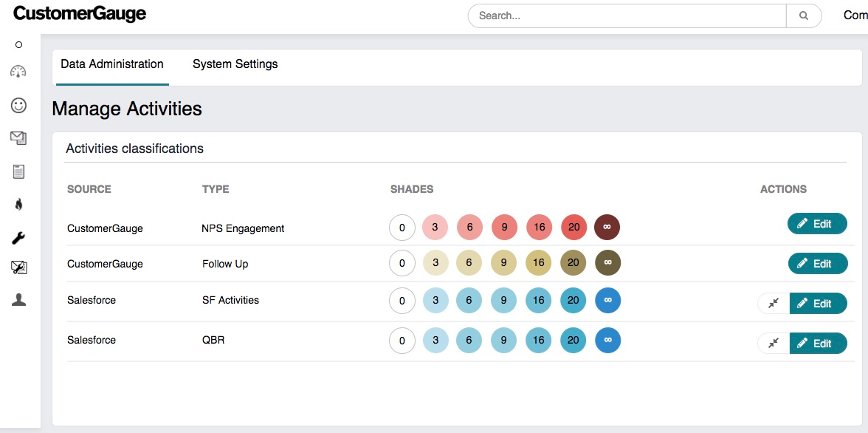Select SF Activities shade 6 circle
868x433 pixels.
tap(469, 301)
